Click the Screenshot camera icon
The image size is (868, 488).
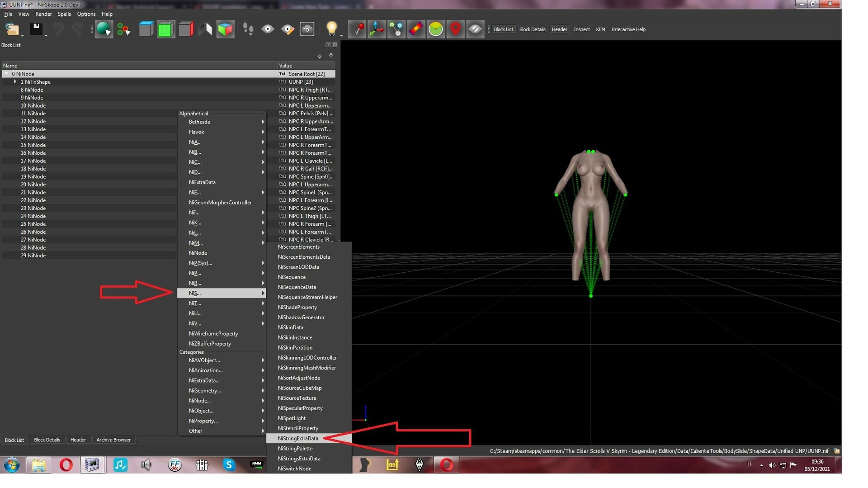[307, 29]
